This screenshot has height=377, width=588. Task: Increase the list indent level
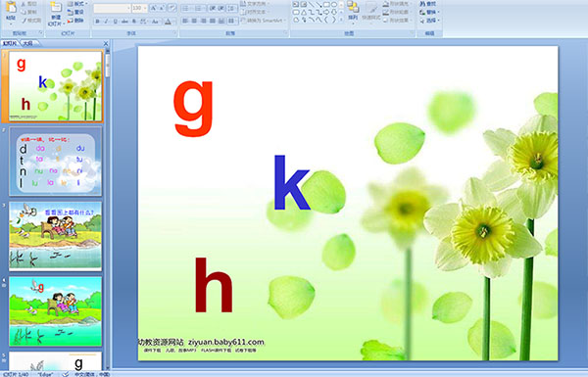point(221,8)
